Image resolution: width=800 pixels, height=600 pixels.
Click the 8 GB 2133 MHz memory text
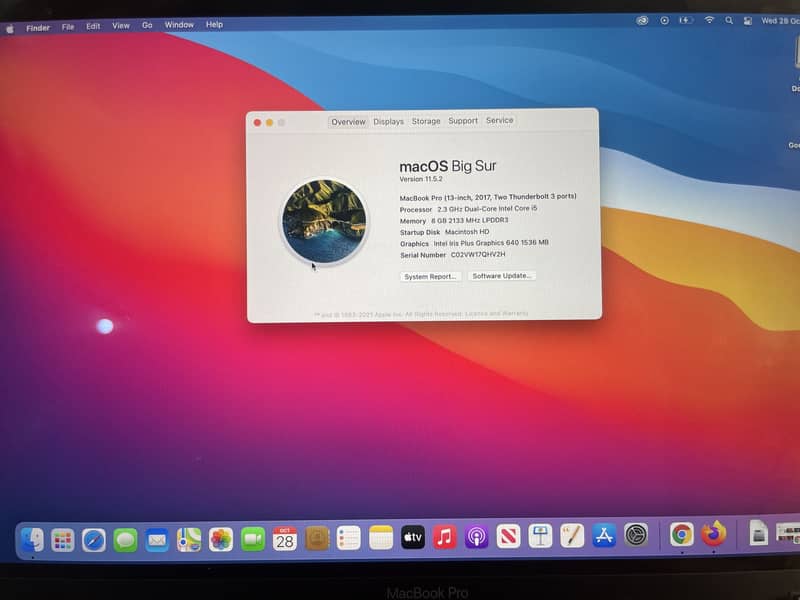470,220
